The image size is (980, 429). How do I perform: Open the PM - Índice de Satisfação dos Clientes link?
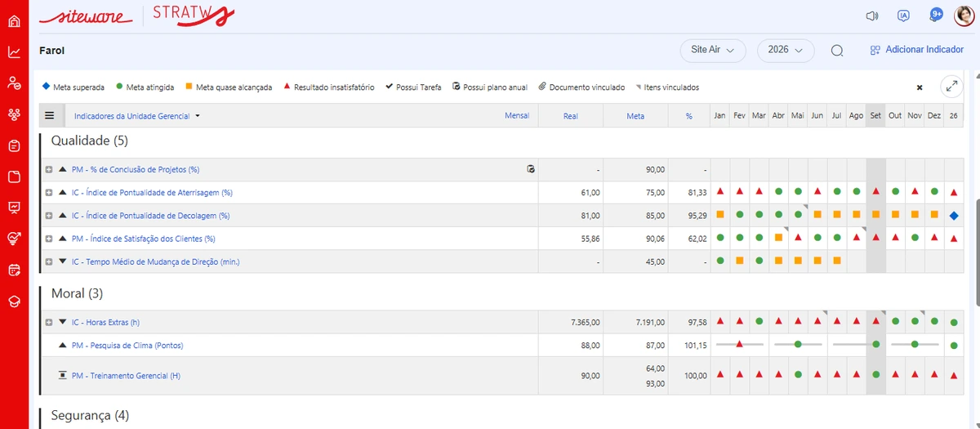[143, 239]
